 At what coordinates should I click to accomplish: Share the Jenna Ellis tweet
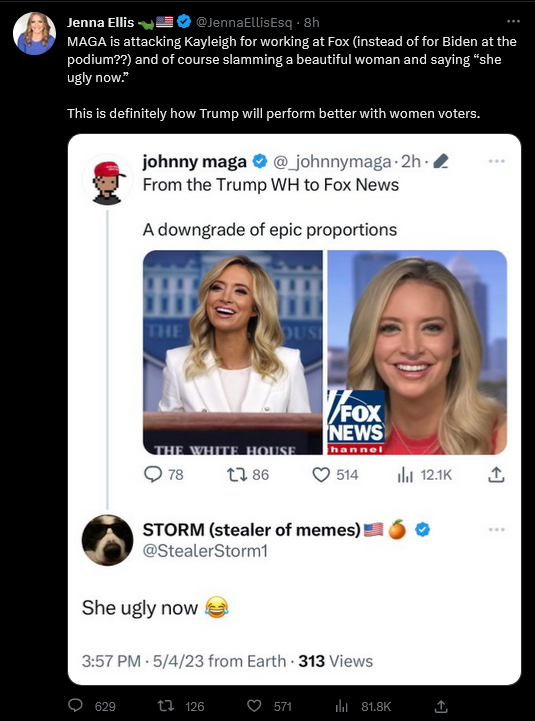441,705
